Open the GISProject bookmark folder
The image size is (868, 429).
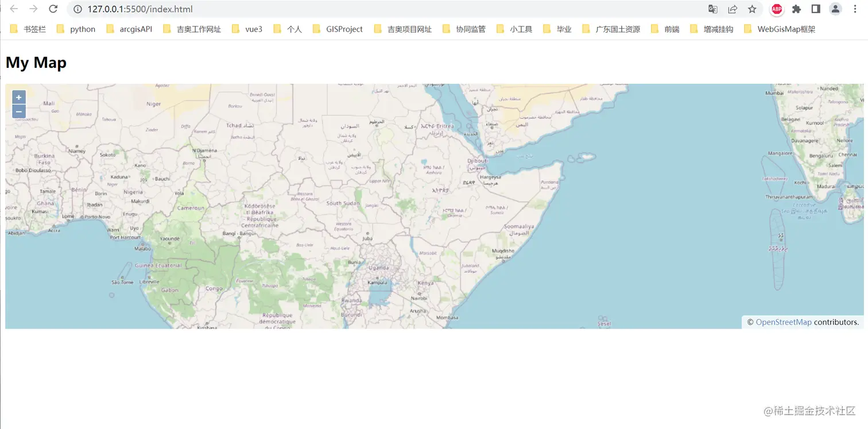(x=338, y=29)
